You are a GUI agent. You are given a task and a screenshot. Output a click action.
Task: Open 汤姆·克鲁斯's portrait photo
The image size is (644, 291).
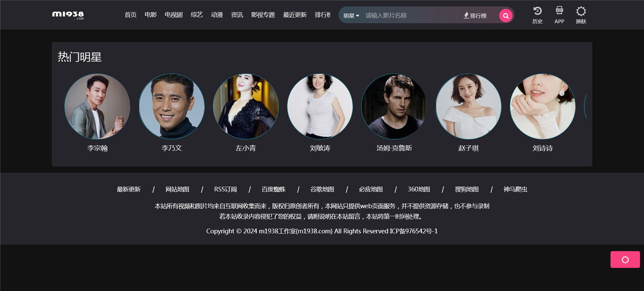[394, 106]
